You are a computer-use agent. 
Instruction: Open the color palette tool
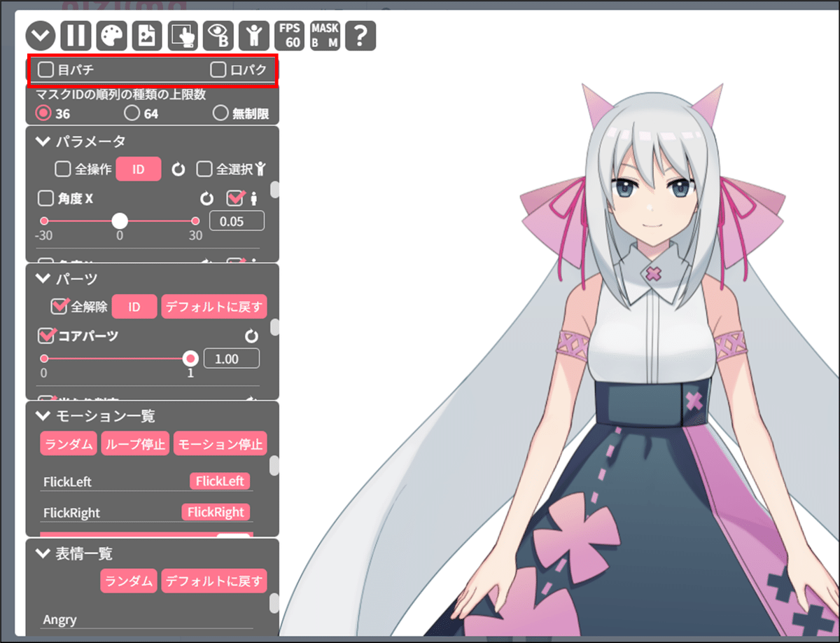coord(110,35)
